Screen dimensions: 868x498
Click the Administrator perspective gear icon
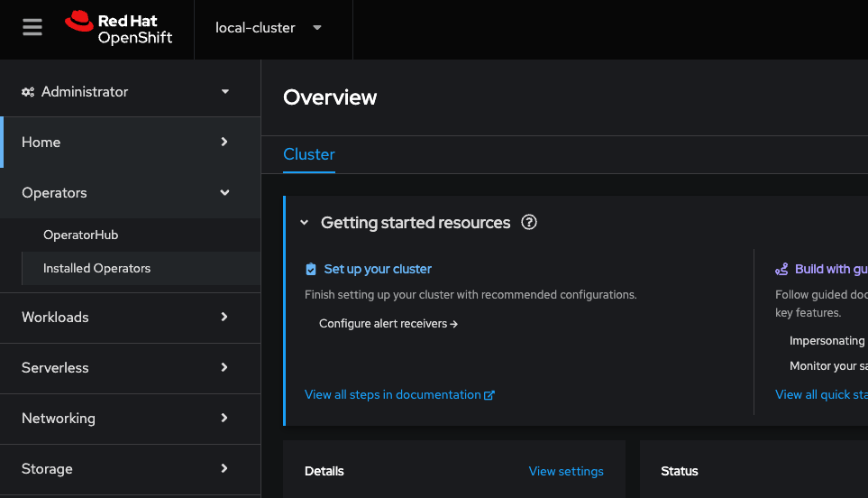pyautogui.click(x=28, y=92)
